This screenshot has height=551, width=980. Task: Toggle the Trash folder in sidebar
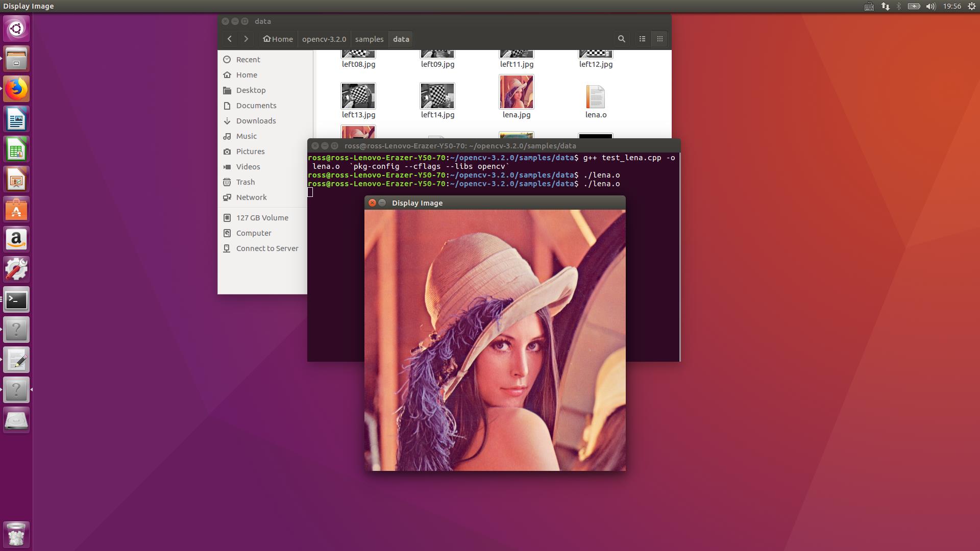244,182
